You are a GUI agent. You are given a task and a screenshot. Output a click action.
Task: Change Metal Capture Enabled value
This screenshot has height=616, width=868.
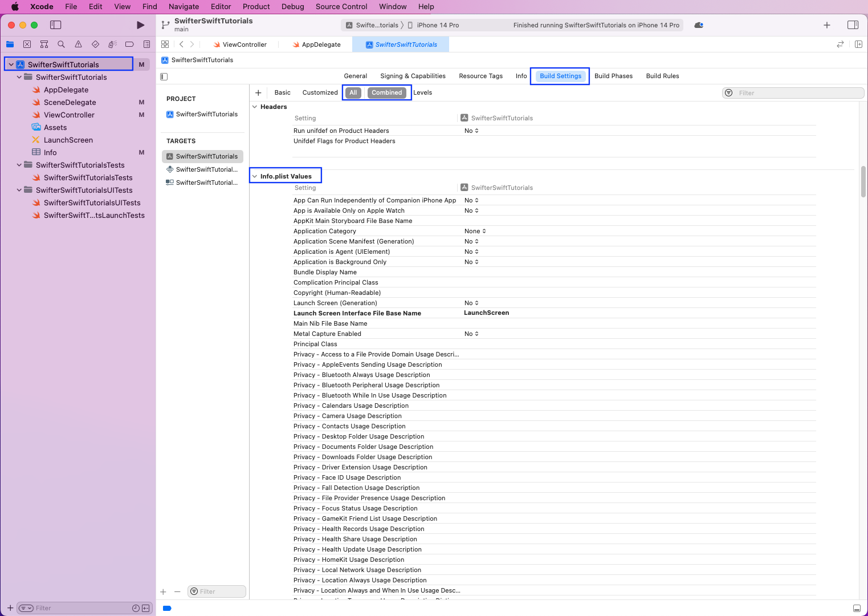click(x=471, y=334)
